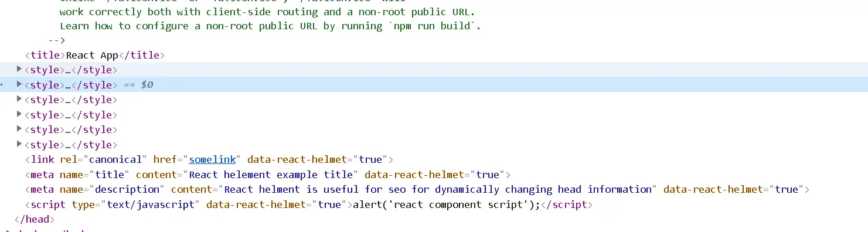Expand the selected style element marked $0

tap(19, 84)
